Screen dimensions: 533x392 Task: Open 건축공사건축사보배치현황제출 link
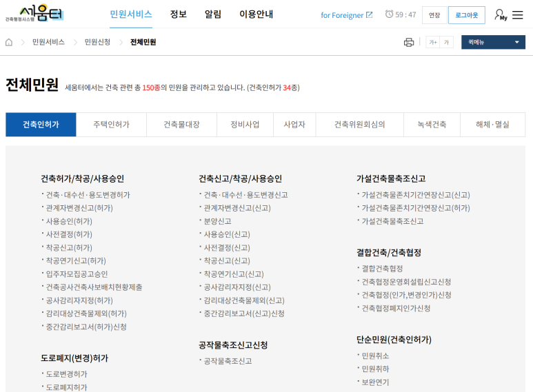point(94,287)
